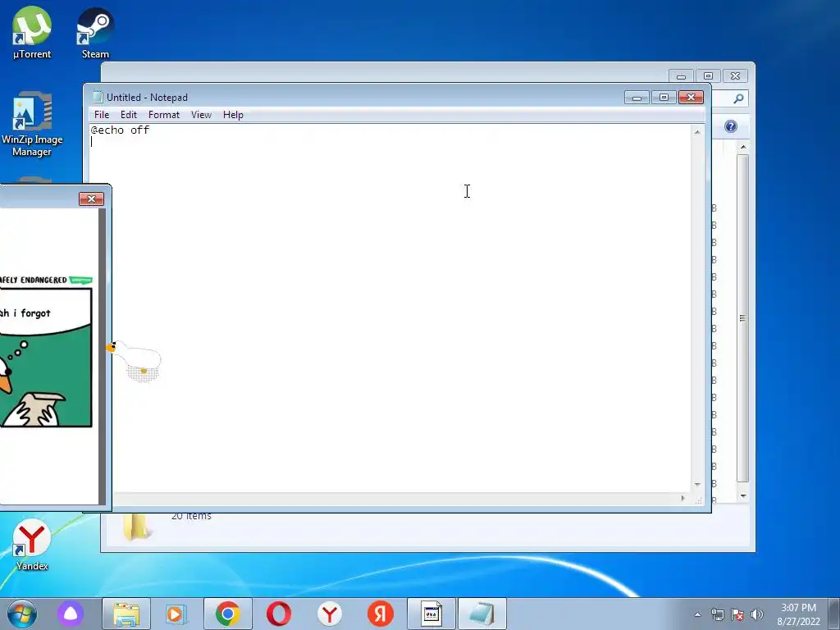840x630 pixels.
Task: Close the background Explorer window
Action: (736, 76)
